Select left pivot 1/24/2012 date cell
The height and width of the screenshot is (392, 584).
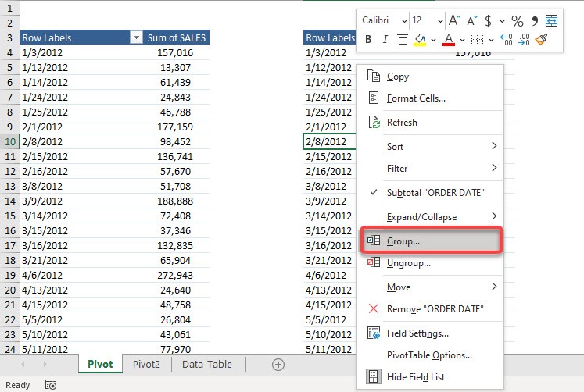[x=81, y=97]
